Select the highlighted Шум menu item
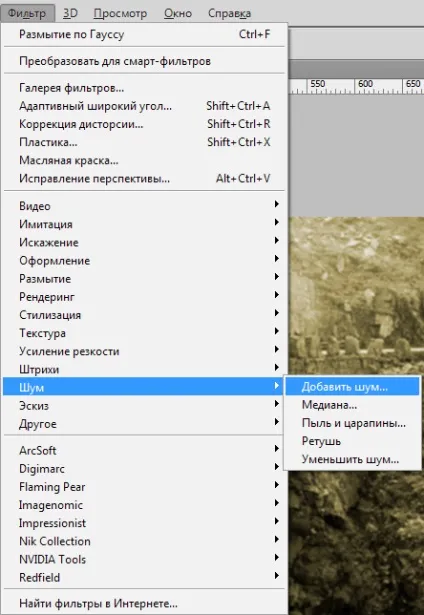Screen dimensions: 424x615 145,388
